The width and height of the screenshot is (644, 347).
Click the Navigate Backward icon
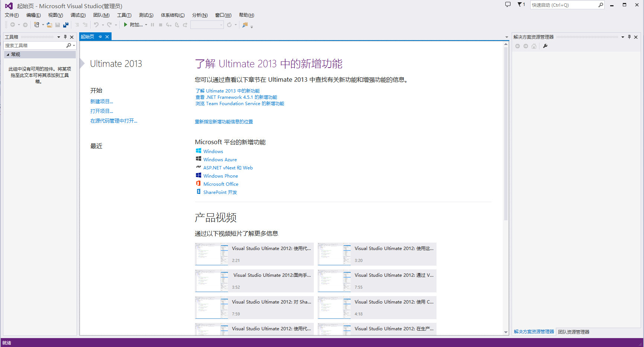click(13, 25)
